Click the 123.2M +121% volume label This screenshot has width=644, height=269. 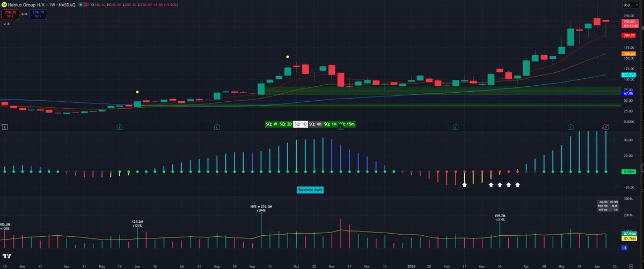coord(137,223)
